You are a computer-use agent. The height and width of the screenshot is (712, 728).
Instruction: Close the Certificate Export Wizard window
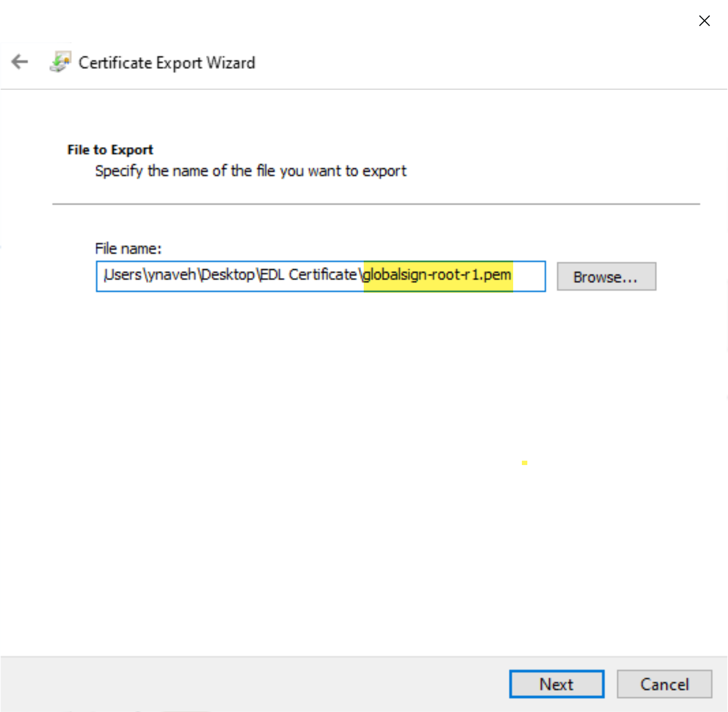[704, 21]
